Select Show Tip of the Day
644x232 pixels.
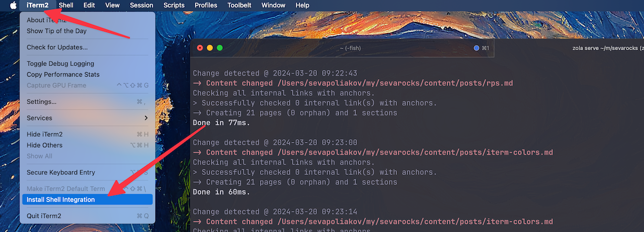click(57, 31)
